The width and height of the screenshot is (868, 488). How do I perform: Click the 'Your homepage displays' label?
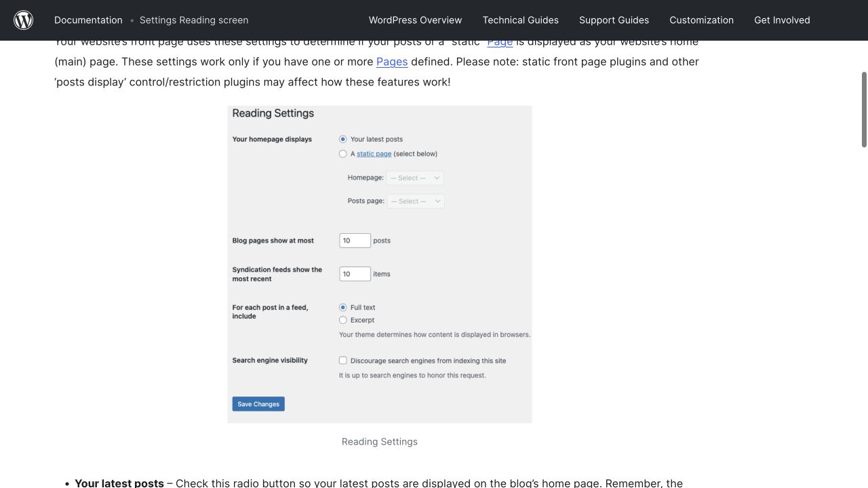272,139
